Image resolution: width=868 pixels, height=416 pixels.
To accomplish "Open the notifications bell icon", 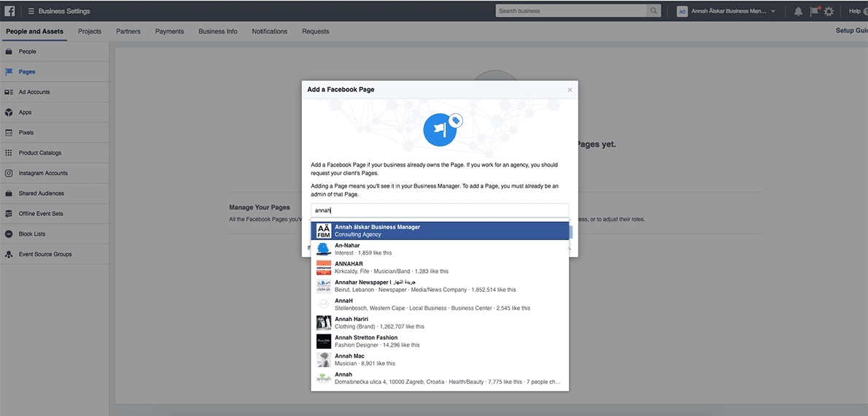I will [798, 11].
